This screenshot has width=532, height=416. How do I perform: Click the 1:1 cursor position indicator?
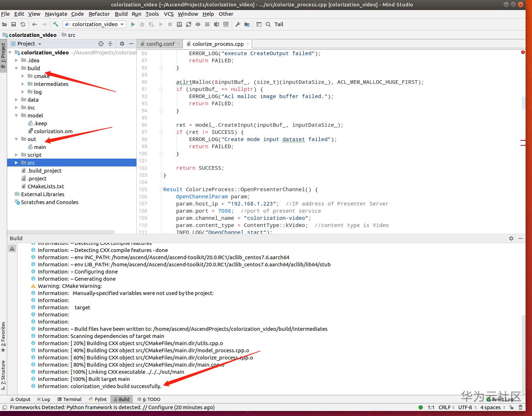431,407
